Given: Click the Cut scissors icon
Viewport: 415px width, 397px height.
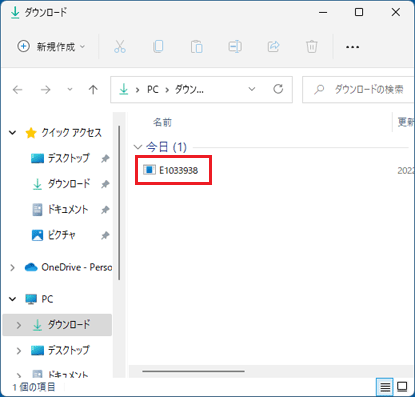Looking at the screenshot, I should pos(120,47).
